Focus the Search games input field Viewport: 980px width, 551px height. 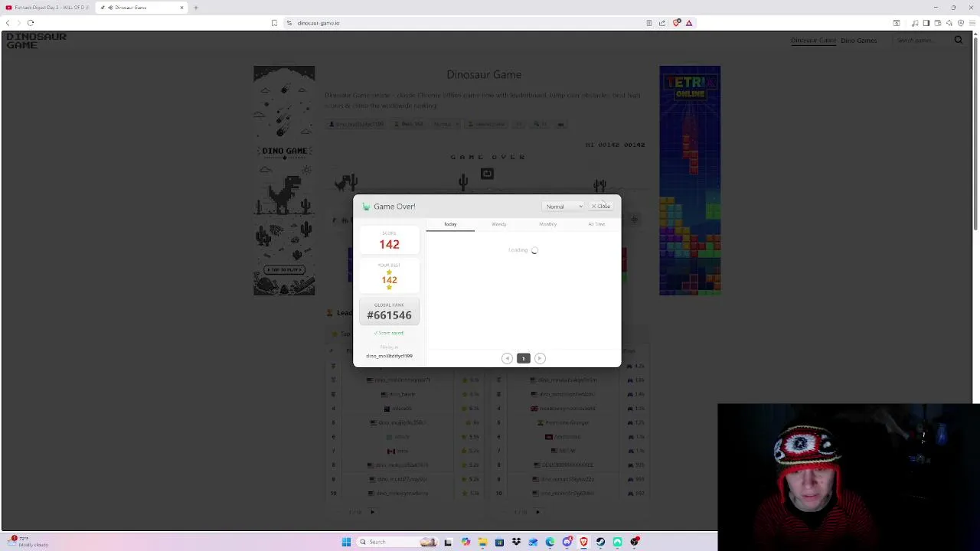click(x=923, y=41)
